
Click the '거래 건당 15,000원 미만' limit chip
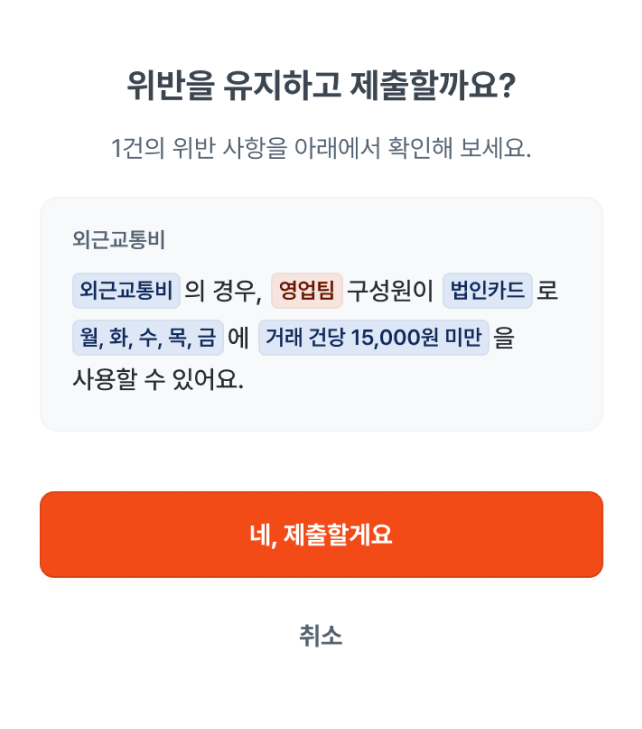tap(373, 337)
